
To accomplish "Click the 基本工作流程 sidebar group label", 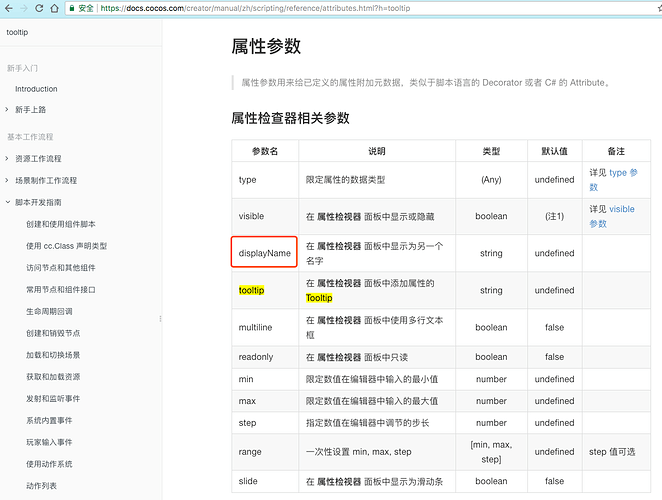I will tap(30, 137).
